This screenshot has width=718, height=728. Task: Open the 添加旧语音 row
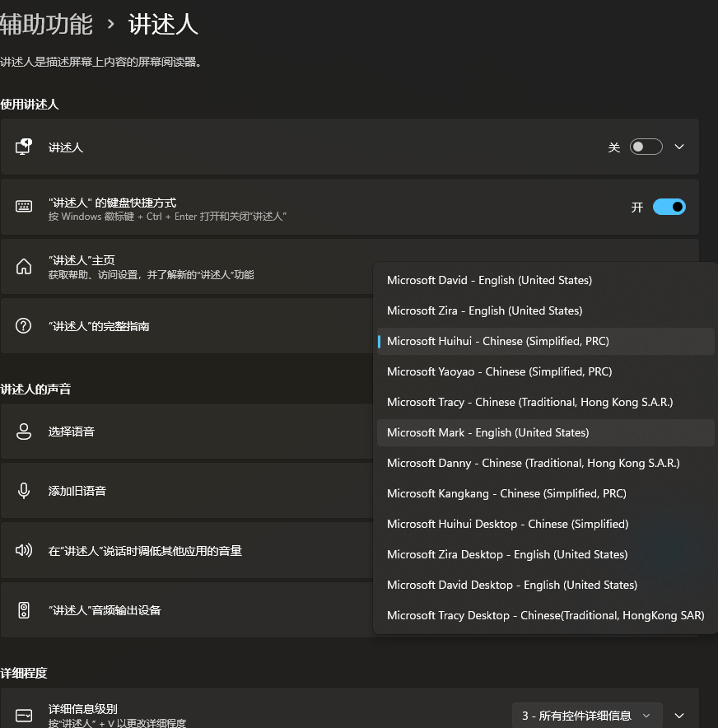pyautogui.click(x=187, y=491)
